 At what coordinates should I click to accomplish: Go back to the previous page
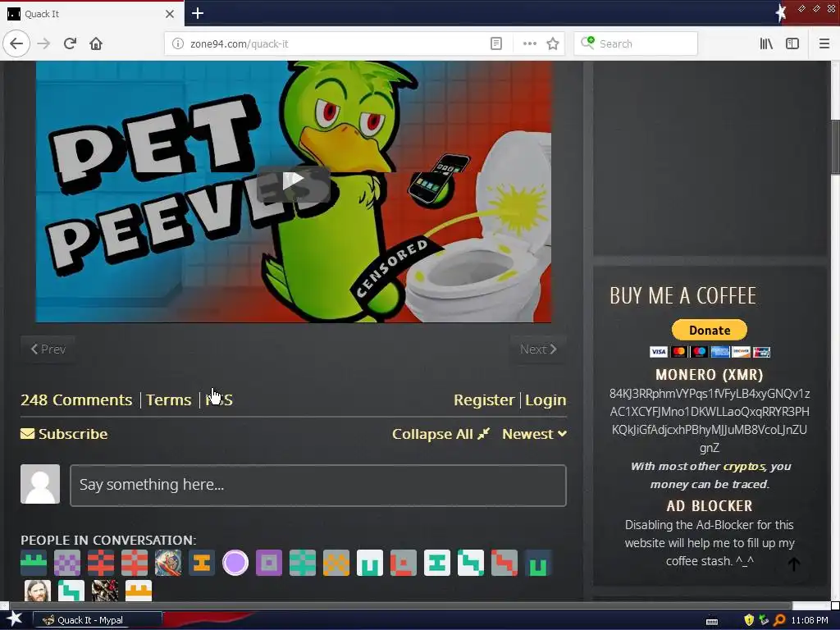click(x=16, y=43)
